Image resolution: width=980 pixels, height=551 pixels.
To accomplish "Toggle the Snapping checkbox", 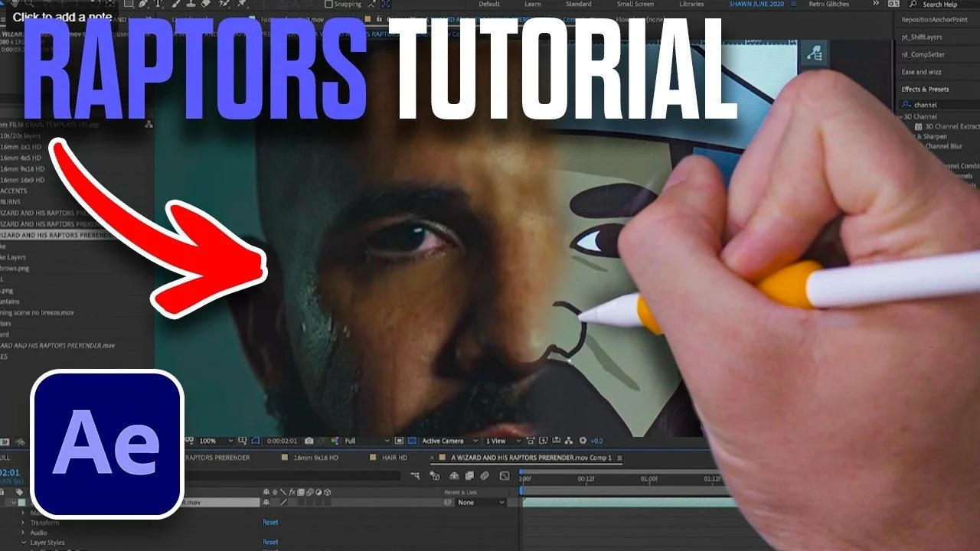I will click(x=328, y=4).
